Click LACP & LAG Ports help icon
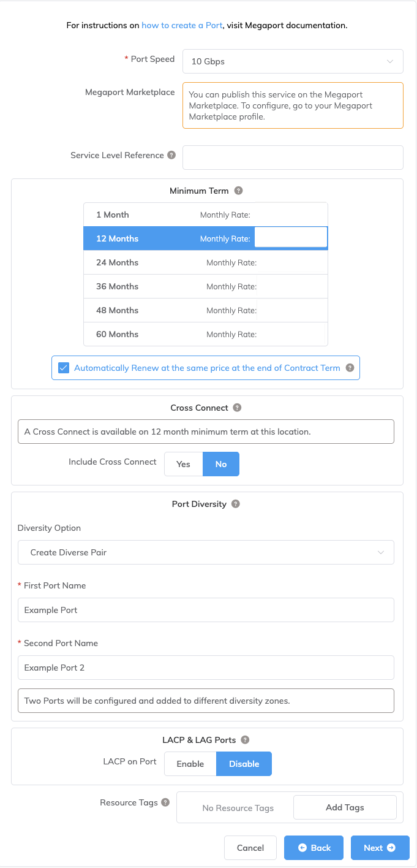Viewport: 417px width, 868px height. (245, 740)
